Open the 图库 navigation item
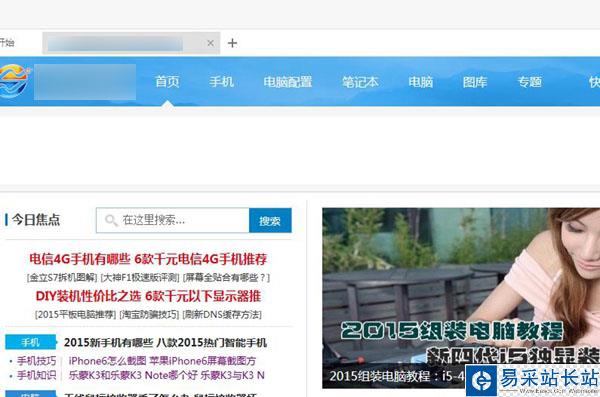This screenshot has height=397, width=600. [475, 82]
